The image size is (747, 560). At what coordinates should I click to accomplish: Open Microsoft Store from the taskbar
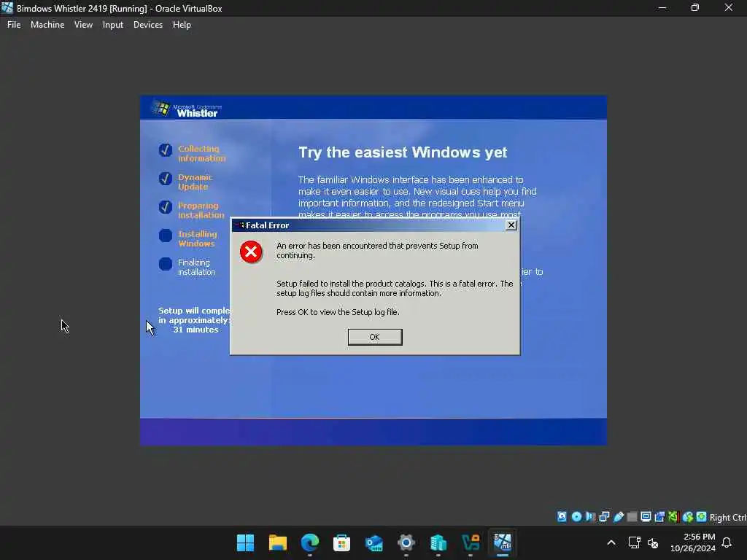tap(341, 542)
